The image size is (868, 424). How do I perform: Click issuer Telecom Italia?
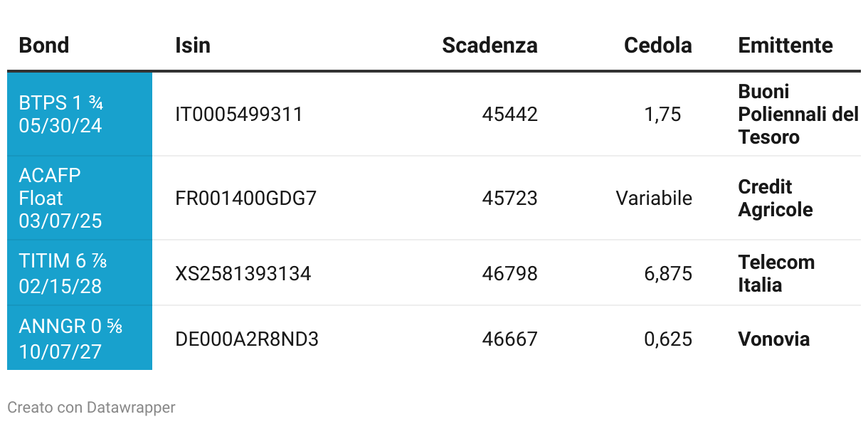tap(776, 273)
